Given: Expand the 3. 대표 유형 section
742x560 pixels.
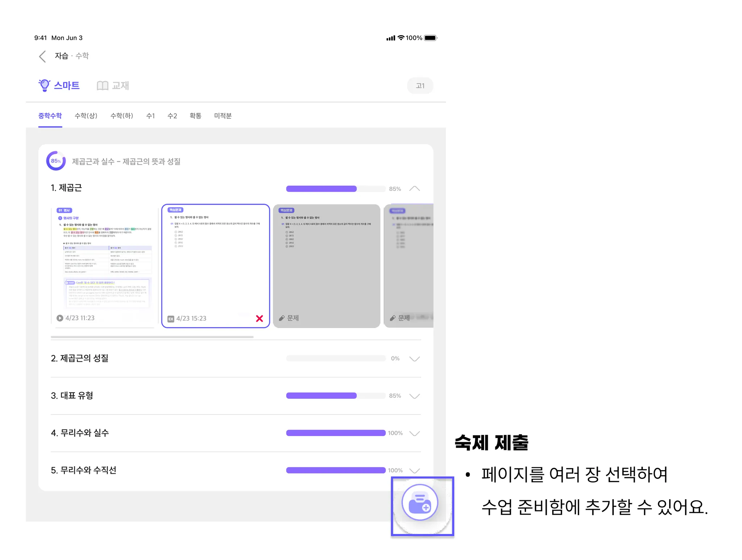Looking at the screenshot, I should pos(414,396).
